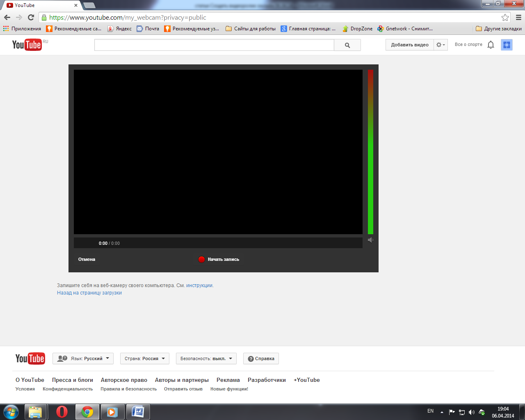Open the media player taskbar icon

pos(112,412)
